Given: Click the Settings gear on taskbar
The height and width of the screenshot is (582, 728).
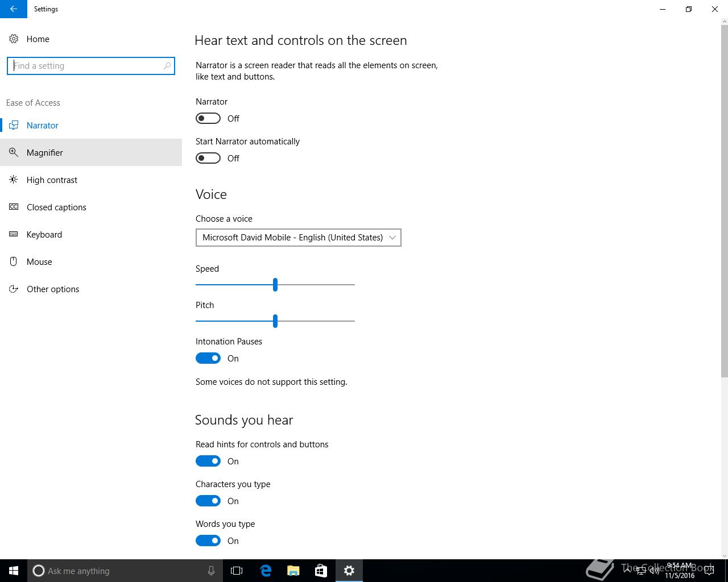Looking at the screenshot, I should click(349, 571).
